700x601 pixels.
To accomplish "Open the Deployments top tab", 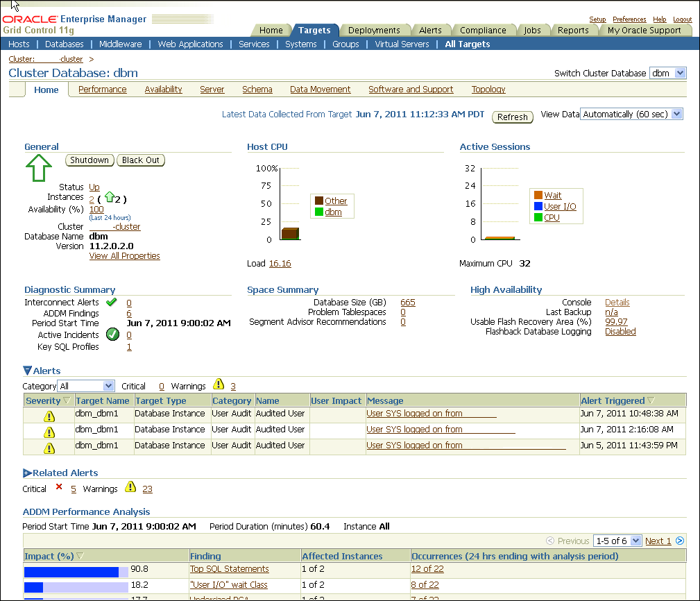I will pos(374,31).
